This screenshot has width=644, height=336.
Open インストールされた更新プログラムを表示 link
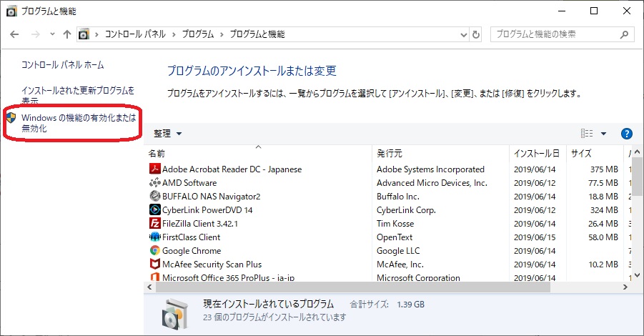(x=78, y=95)
